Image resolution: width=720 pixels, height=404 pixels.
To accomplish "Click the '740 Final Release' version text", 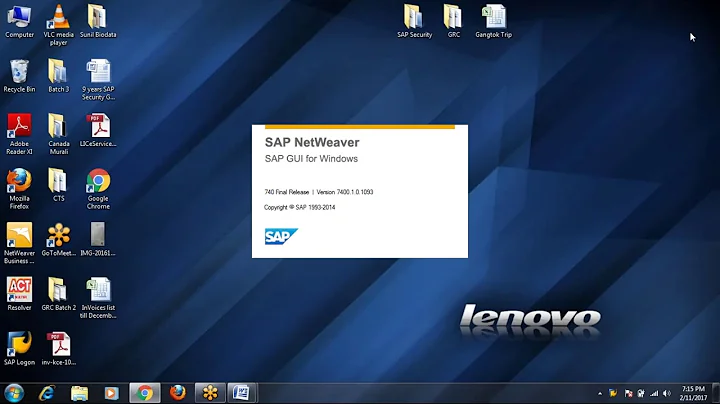I will pyautogui.click(x=287, y=192).
